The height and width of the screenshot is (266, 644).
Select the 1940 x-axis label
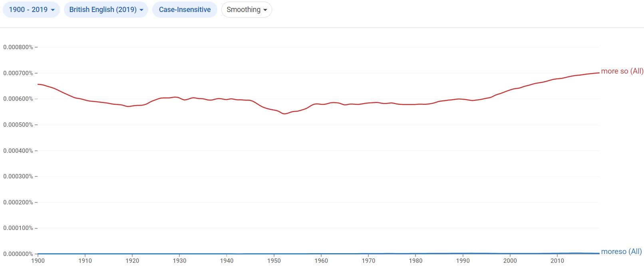tap(227, 261)
